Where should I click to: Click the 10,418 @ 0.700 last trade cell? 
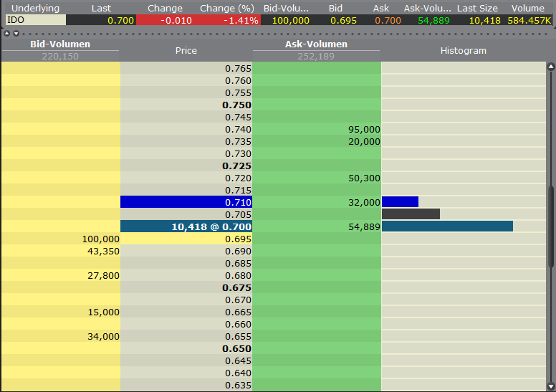point(186,226)
